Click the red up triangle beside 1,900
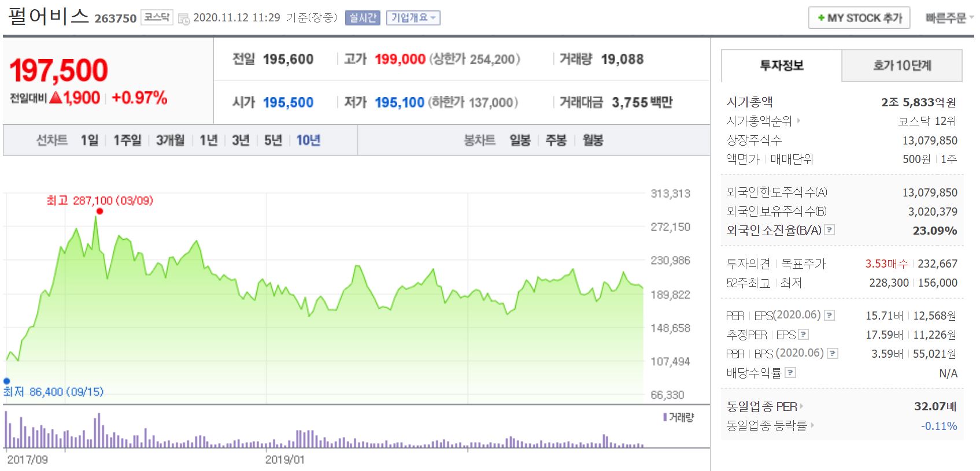This screenshot has width=980, height=471. [x=56, y=98]
